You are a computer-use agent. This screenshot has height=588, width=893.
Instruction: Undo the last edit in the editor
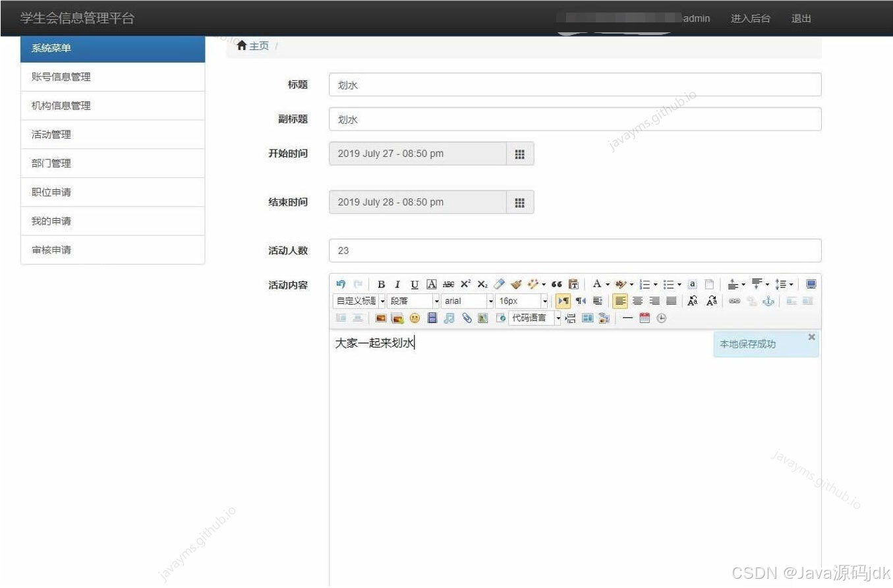tap(341, 284)
